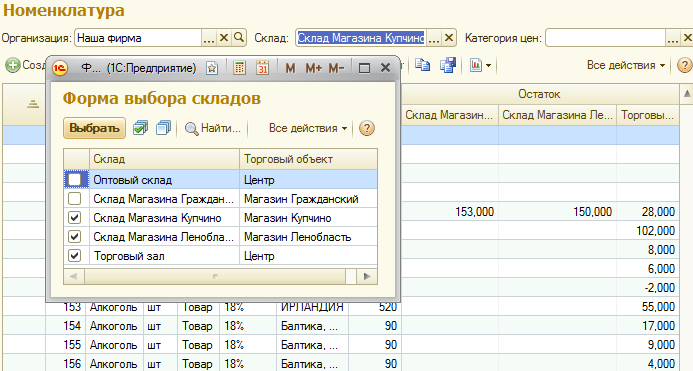The height and width of the screenshot is (371, 693).
Task: Open Все действия dropdown in main toolbar
Action: (x=626, y=65)
